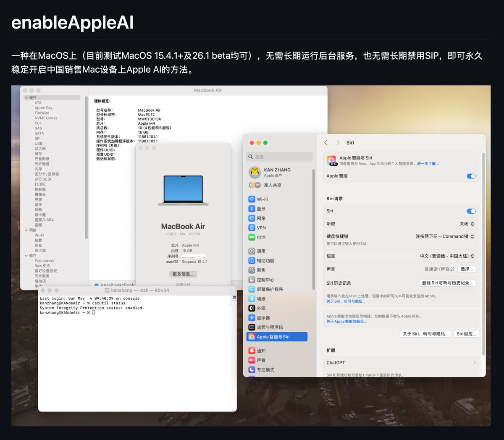Click the Terminal command prompt area
The image size is (504, 440).
click(x=93, y=313)
